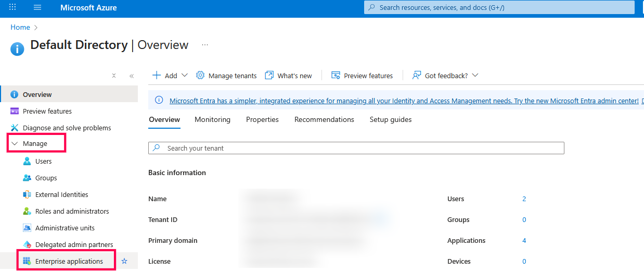Click the Applications count 4
Image resolution: width=644 pixels, height=271 pixels.
click(524, 240)
